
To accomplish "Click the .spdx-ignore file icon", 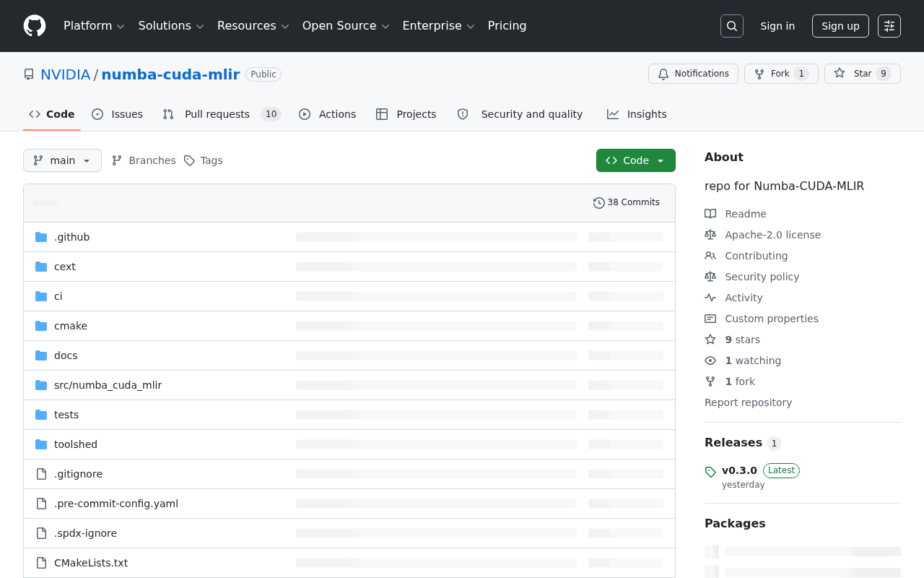I will click(41, 533).
